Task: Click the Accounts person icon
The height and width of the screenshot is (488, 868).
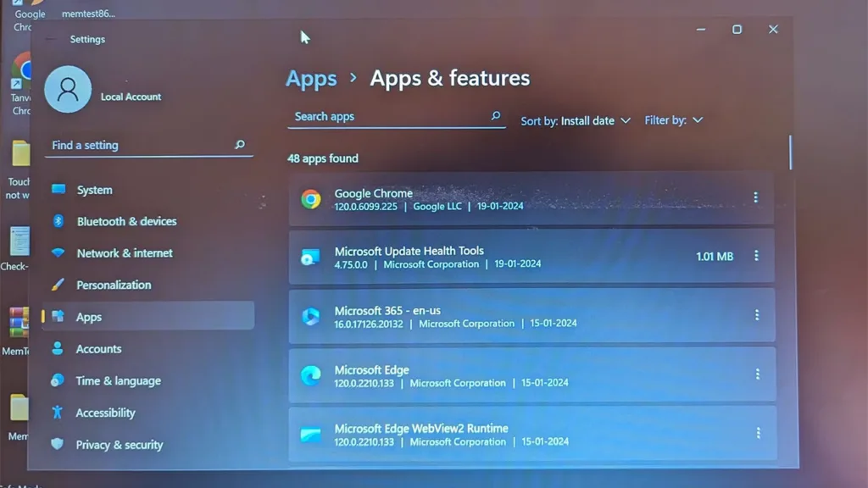Action: coord(58,348)
